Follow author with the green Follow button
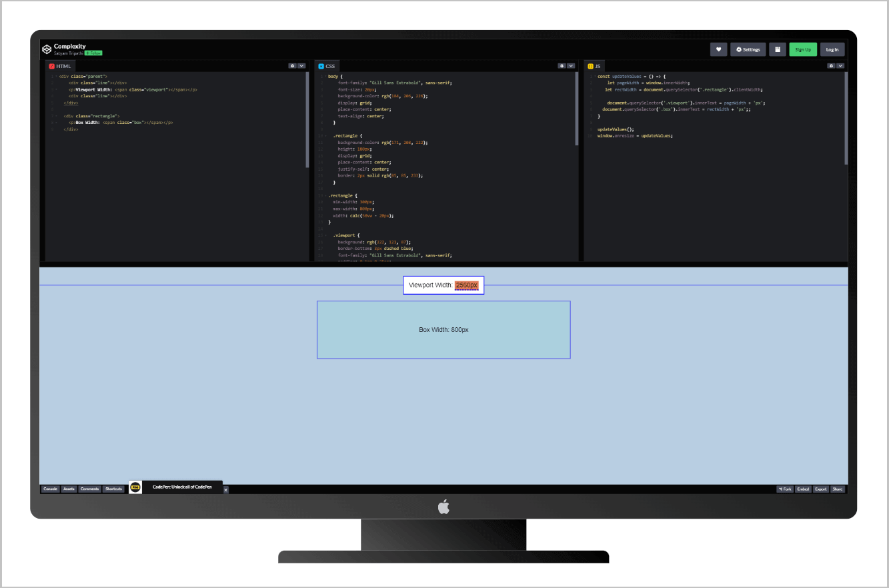This screenshot has width=889, height=588. pos(93,53)
